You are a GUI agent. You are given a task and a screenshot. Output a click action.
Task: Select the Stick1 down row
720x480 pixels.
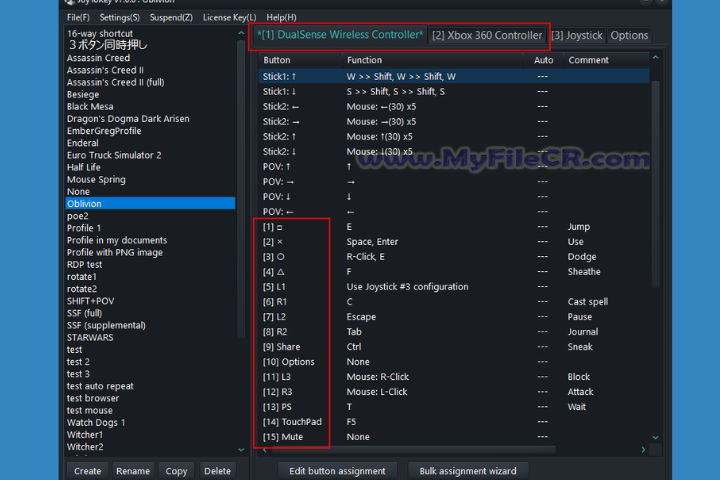click(x=454, y=91)
